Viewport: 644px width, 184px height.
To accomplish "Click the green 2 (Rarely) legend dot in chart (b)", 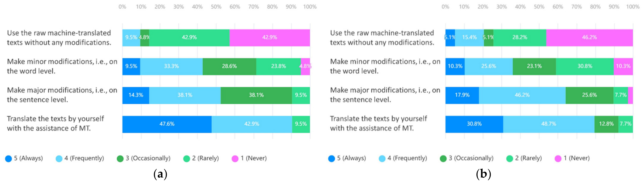I will click(x=510, y=159).
